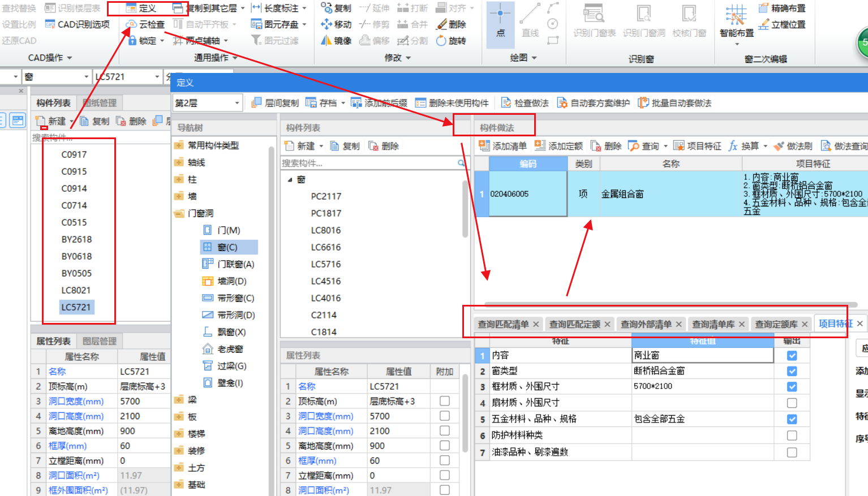The width and height of the screenshot is (868, 496).
Task: Click code cell 020406005
Action: pyautogui.click(x=528, y=194)
